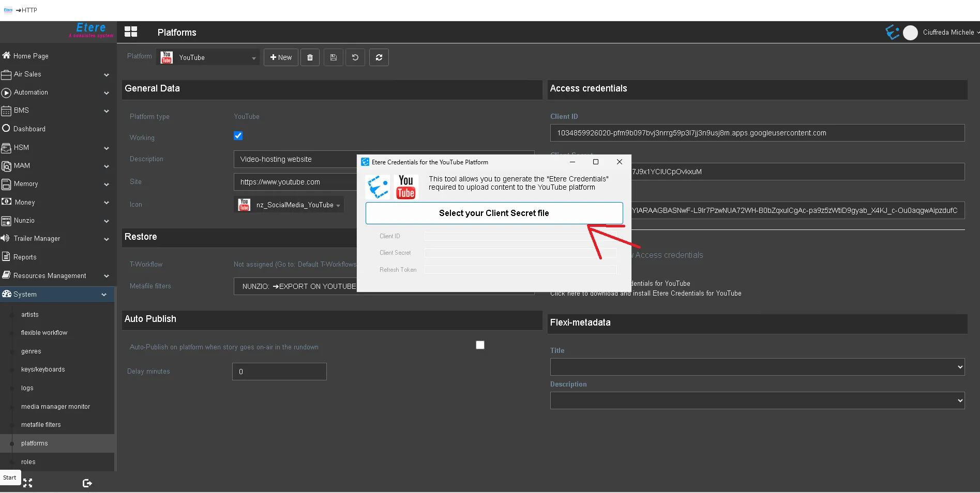Click the delete trash icon in toolbar
This screenshot has width=980, height=493.
(310, 57)
